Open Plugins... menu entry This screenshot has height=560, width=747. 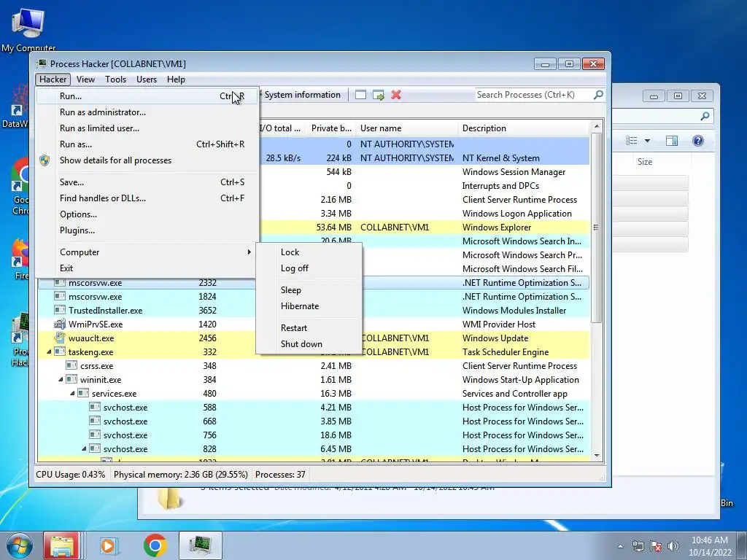pos(147,230)
